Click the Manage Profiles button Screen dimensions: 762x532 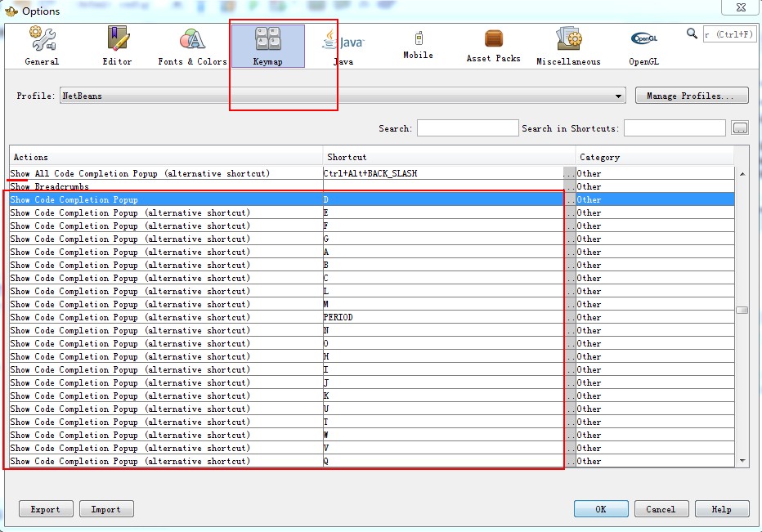click(692, 96)
